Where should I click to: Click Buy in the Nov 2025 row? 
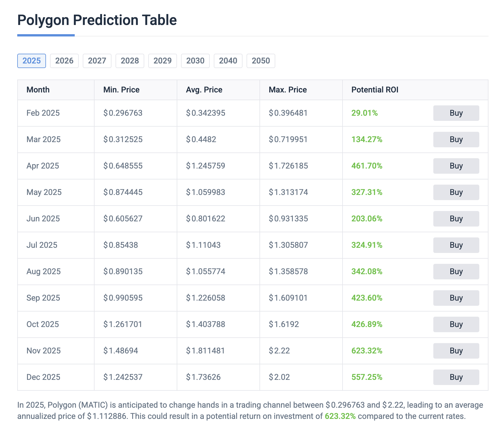pos(456,351)
